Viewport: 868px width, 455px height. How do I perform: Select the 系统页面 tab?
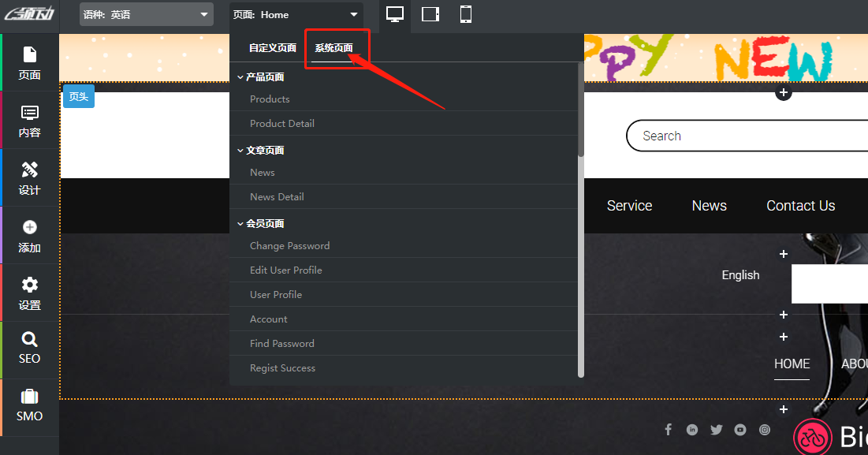point(333,48)
